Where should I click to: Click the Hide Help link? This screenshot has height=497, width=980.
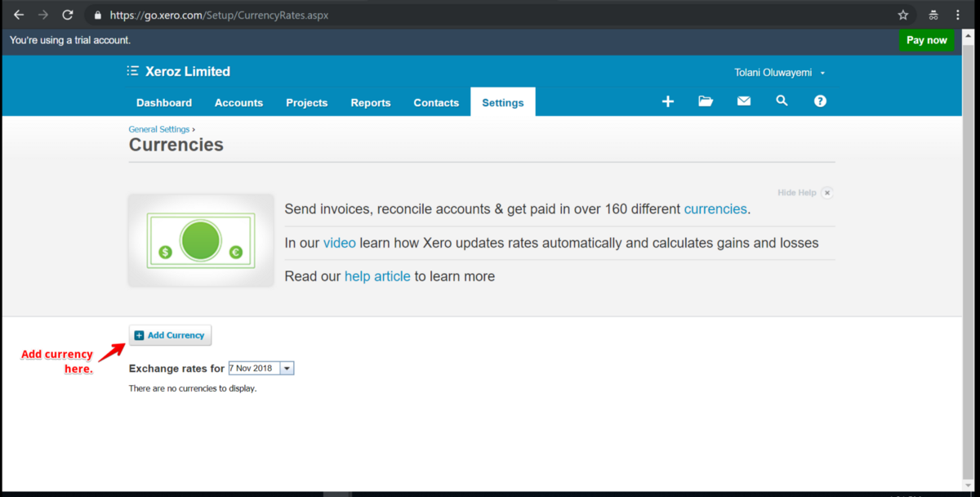point(796,193)
